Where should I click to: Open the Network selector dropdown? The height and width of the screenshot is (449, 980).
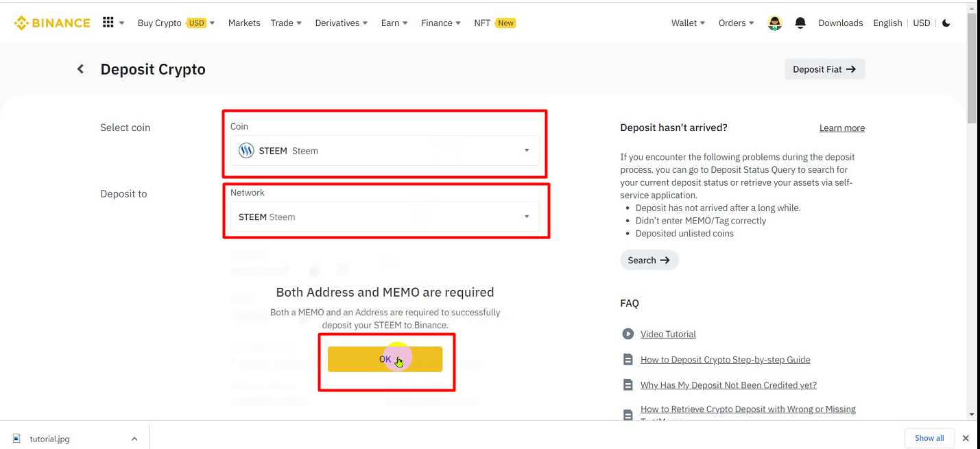point(385,217)
